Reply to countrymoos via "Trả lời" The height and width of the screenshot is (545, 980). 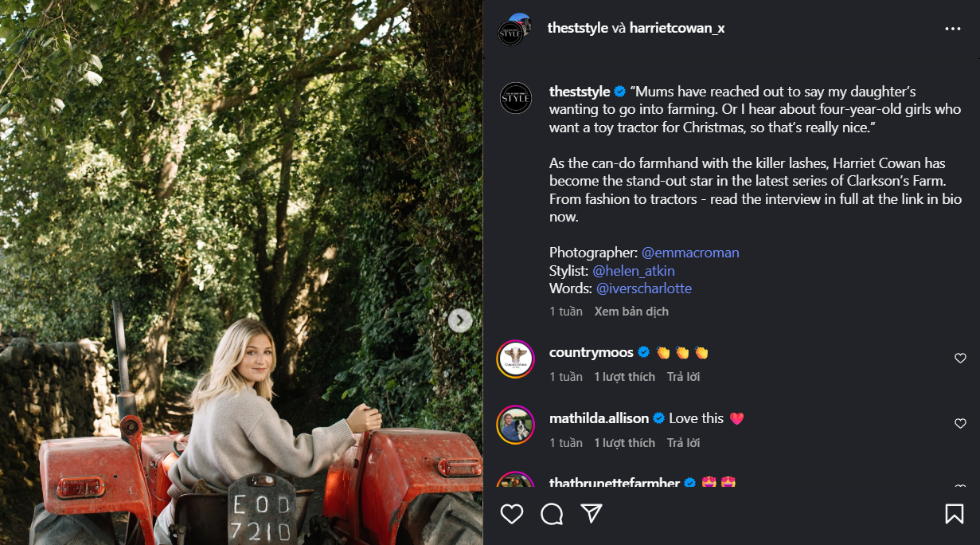pyautogui.click(x=683, y=377)
